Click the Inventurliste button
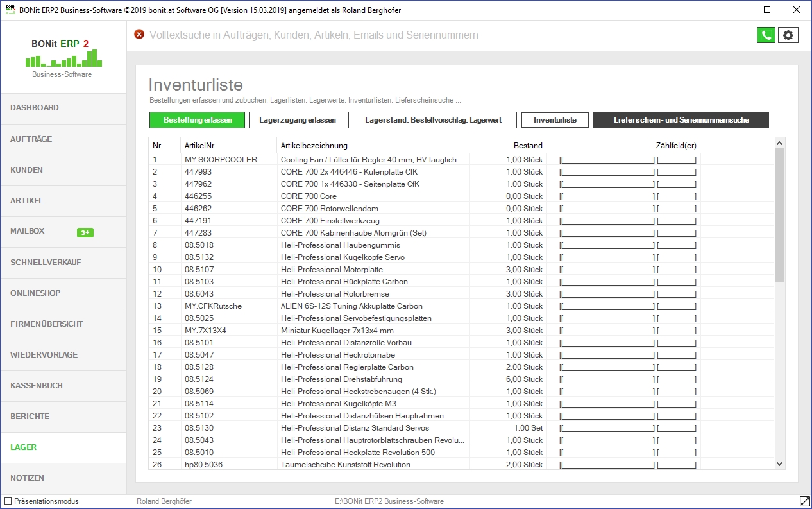 pos(555,120)
